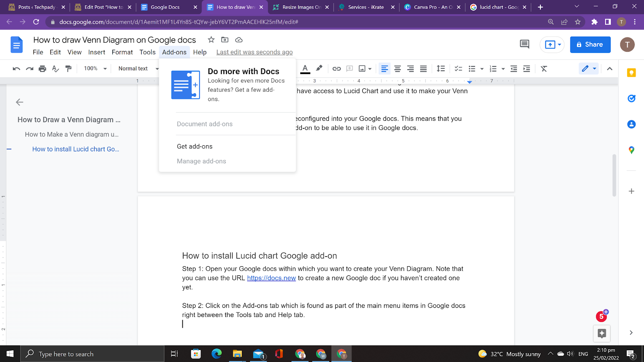Print the document using printer icon
The image size is (644, 362).
pyautogui.click(x=42, y=69)
